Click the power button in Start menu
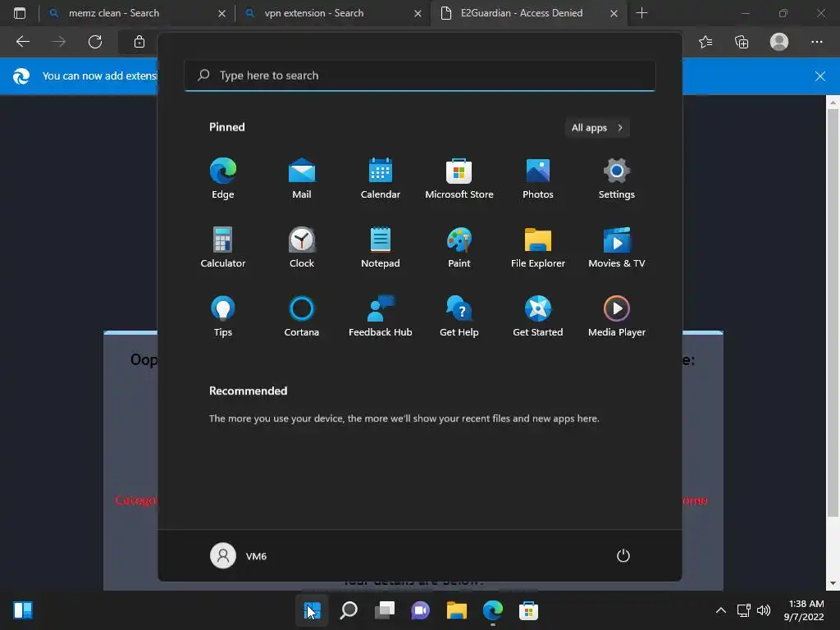 pyautogui.click(x=623, y=555)
